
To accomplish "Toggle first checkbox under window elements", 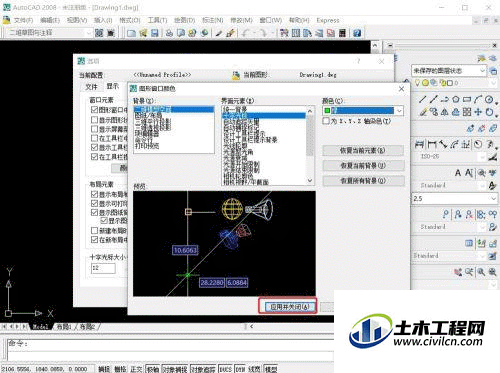I will tap(94, 109).
